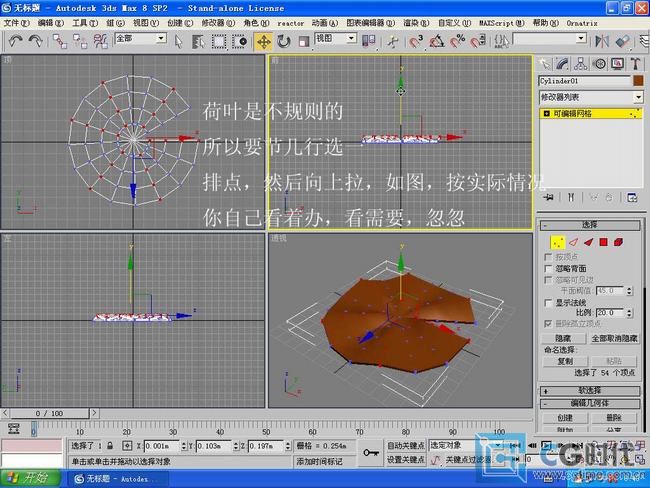
Task: Toggle the Spinner Snap icon
Action: (478, 41)
